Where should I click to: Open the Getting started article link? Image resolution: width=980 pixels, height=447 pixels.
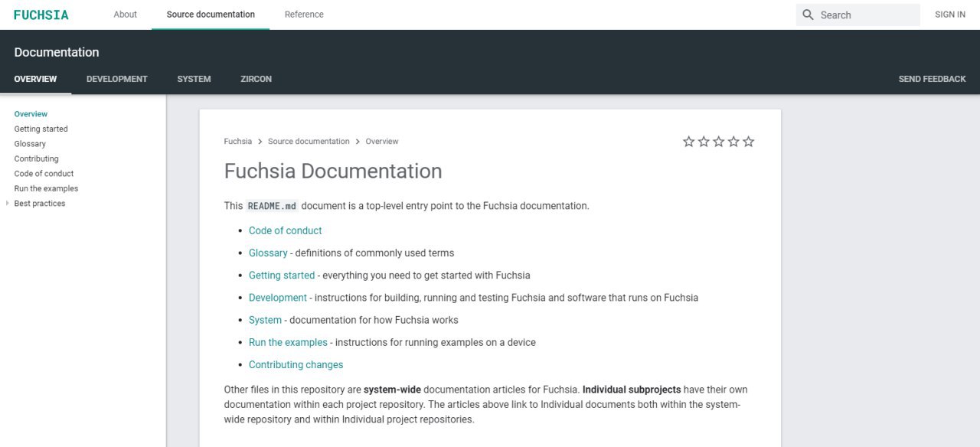tap(282, 276)
